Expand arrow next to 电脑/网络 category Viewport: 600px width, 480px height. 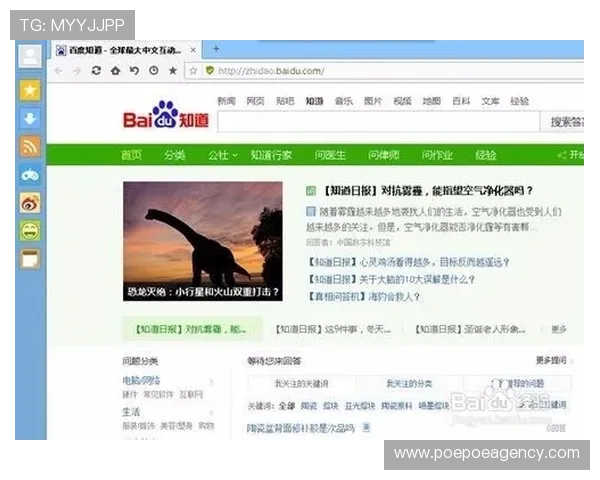coord(212,381)
